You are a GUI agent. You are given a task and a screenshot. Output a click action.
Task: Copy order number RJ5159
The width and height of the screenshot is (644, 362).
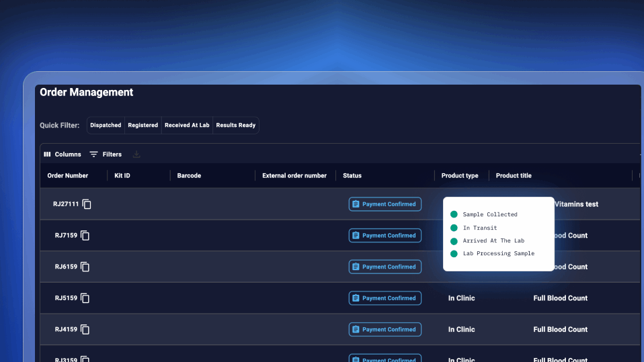click(85, 298)
